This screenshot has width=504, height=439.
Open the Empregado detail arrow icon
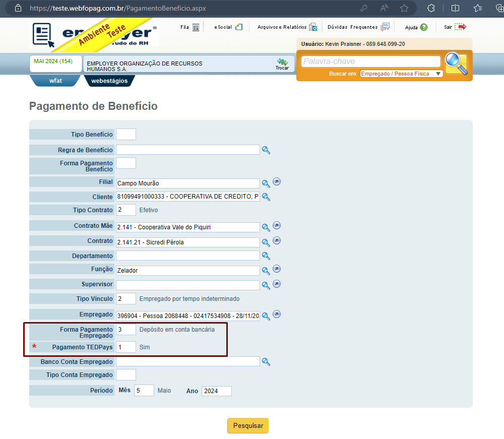(x=277, y=314)
